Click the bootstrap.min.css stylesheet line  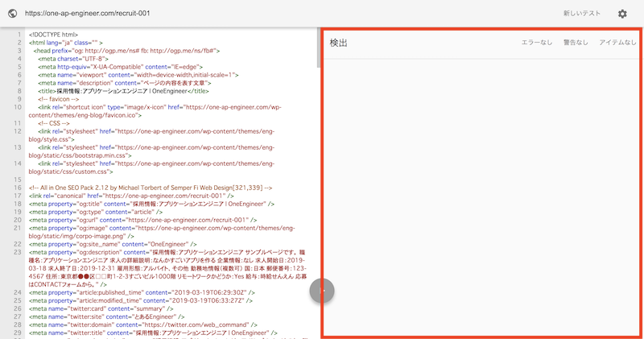tap(151, 151)
